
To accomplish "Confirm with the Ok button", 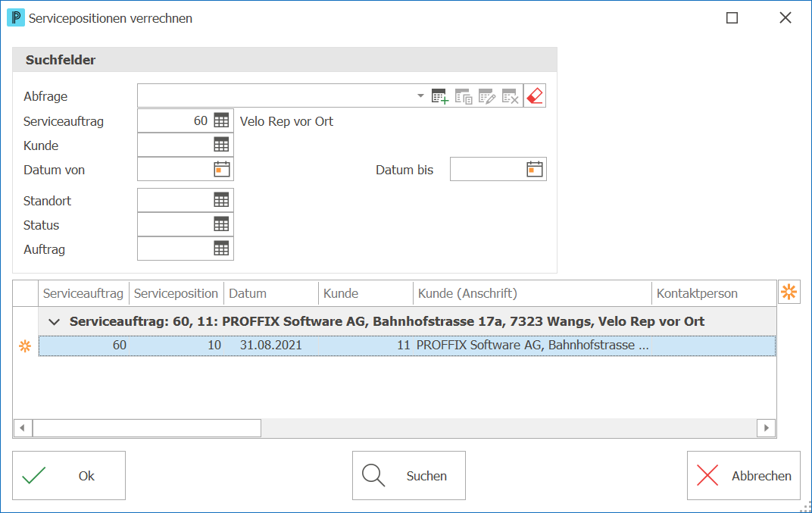I will tap(69, 475).
